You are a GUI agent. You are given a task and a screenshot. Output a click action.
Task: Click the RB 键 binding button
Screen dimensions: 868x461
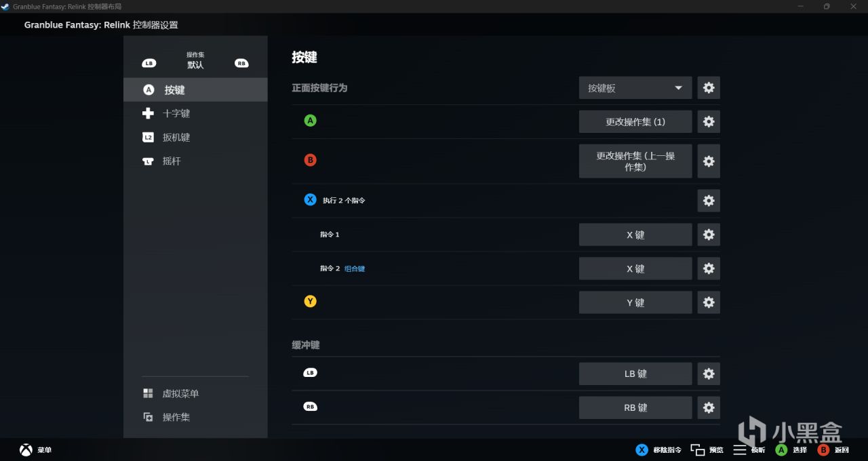pyautogui.click(x=635, y=407)
